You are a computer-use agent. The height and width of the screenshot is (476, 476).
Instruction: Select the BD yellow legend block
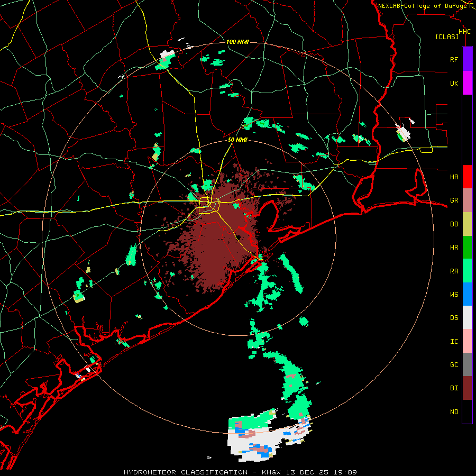467,224
